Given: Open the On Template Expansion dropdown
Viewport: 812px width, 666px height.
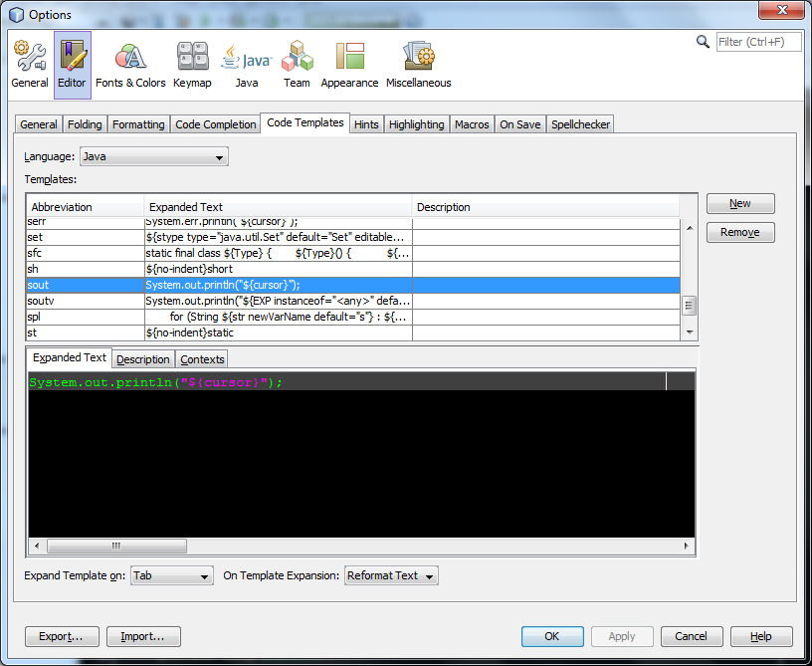Looking at the screenshot, I should click(391, 575).
